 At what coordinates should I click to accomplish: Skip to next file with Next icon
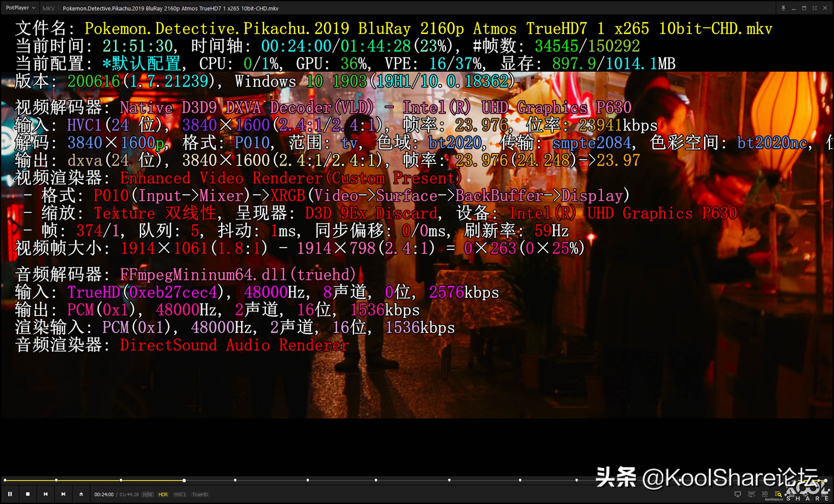[64, 494]
